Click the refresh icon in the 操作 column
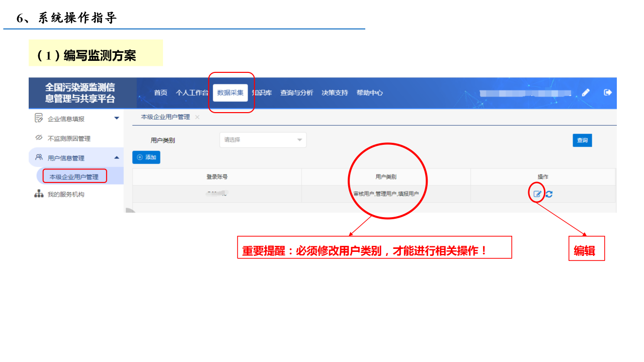The height and width of the screenshot is (362, 644). (x=549, y=194)
